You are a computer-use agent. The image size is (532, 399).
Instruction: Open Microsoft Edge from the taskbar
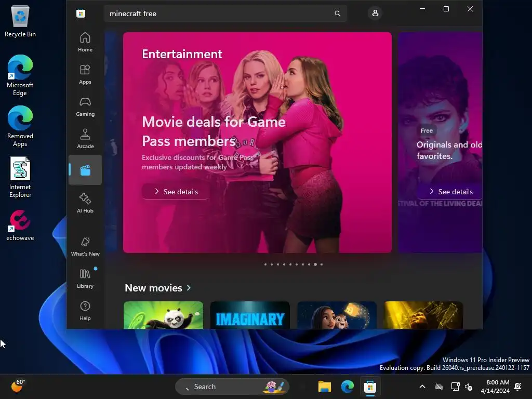pos(348,387)
